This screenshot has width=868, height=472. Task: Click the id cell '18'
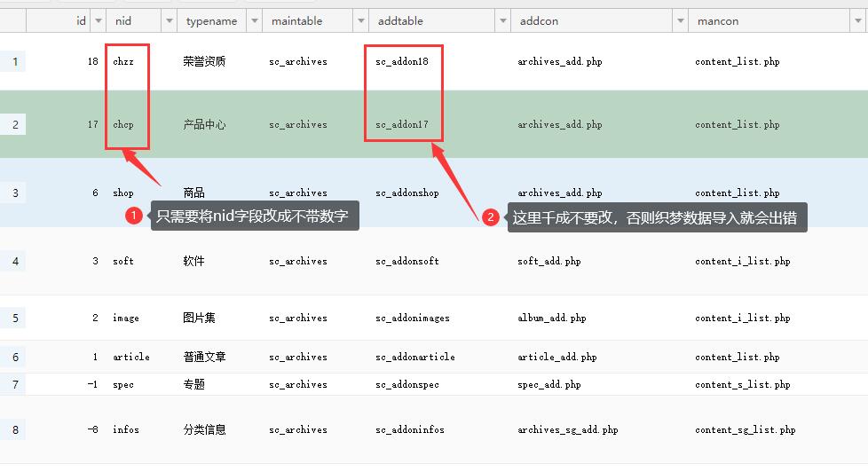click(x=92, y=61)
